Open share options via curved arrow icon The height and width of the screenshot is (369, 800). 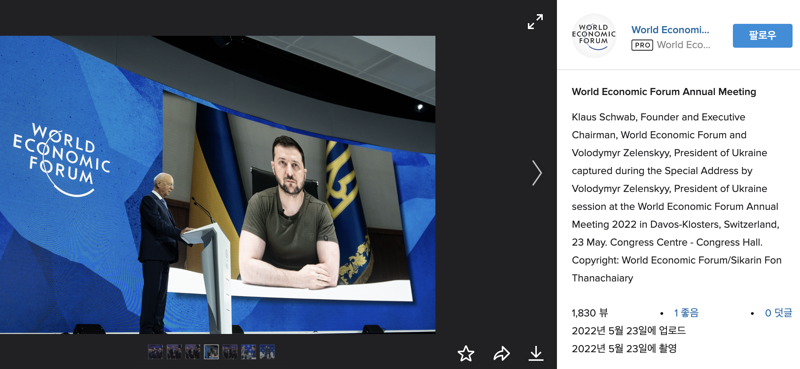(502, 353)
